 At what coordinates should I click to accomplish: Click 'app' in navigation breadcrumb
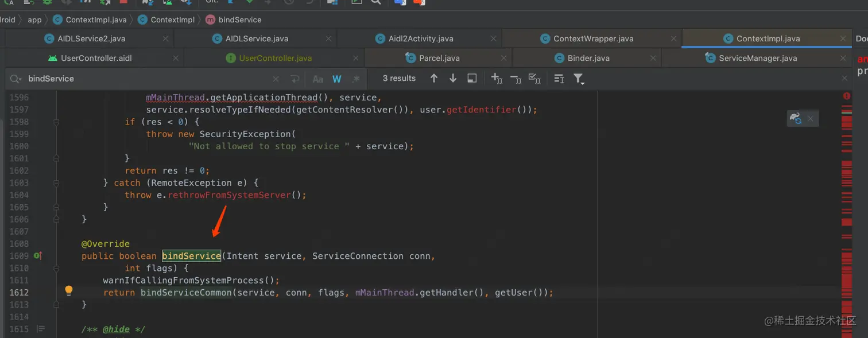(34, 20)
